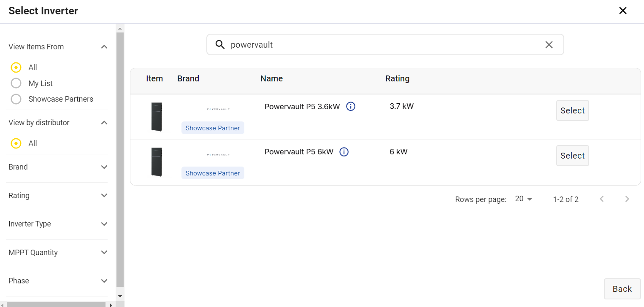644x307 pixels.
Task: Click the Back button
Action: coord(622,289)
